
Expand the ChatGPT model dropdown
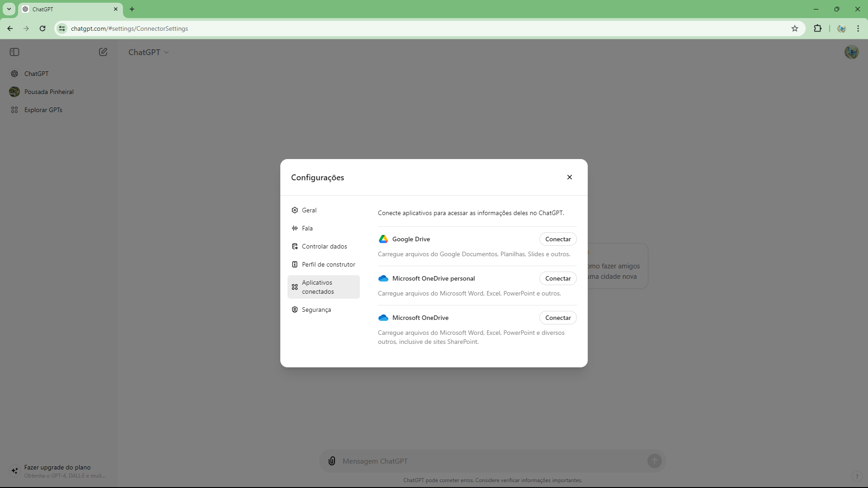pos(149,52)
